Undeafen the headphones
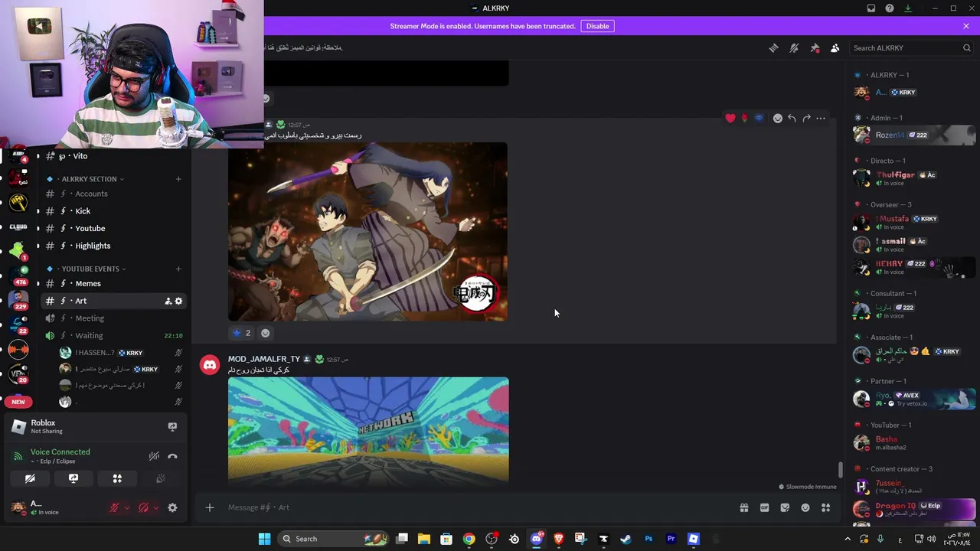The width and height of the screenshot is (980, 551). click(x=143, y=507)
